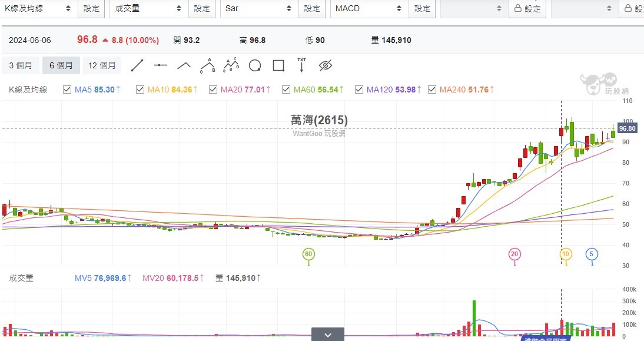Switch to the 12個月 time range
This screenshot has width=644, height=341.
(101, 65)
